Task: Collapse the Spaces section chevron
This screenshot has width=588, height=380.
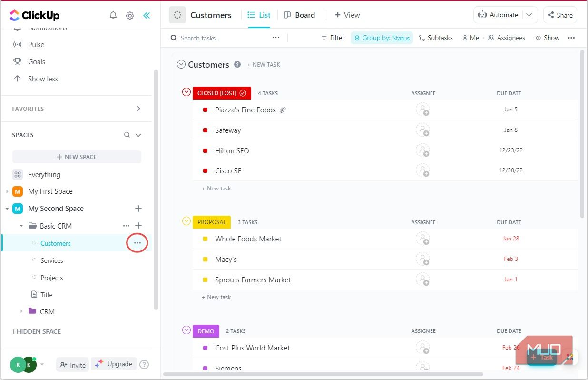Action: click(x=138, y=135)
